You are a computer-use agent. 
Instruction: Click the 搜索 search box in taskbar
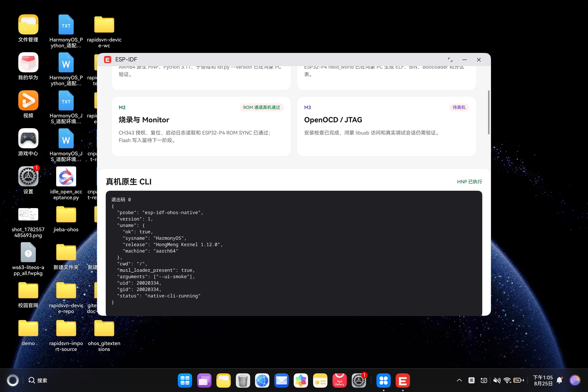(x=38, y=381)
